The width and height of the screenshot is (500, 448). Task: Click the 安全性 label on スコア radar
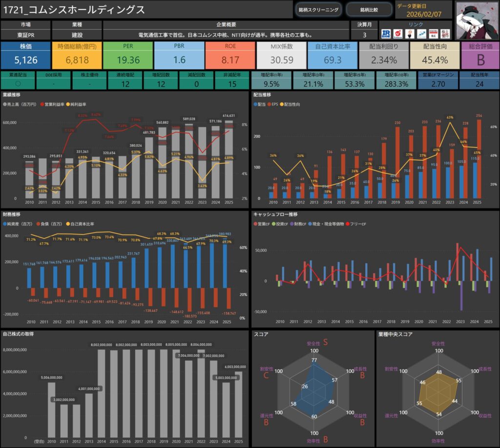pyautogui.click(x=314, y=343)
